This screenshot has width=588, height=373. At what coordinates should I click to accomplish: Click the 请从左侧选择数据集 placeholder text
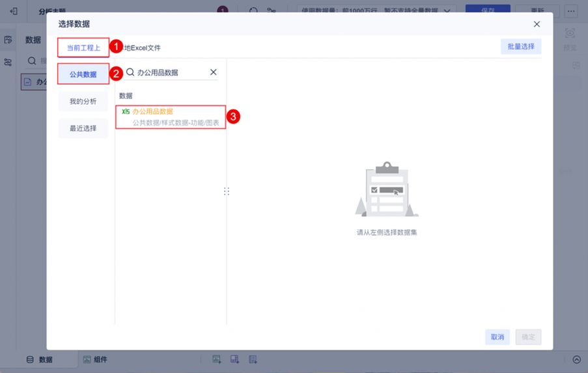(x=387, y=232)
